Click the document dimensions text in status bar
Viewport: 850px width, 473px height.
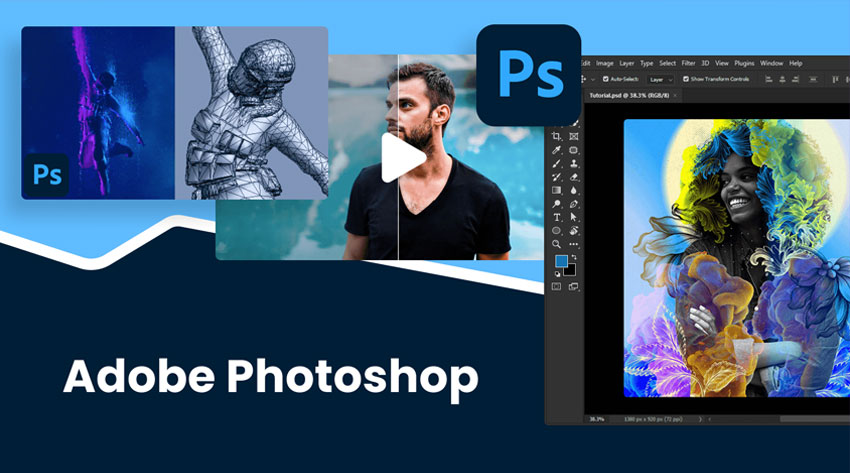coord(653,419)
